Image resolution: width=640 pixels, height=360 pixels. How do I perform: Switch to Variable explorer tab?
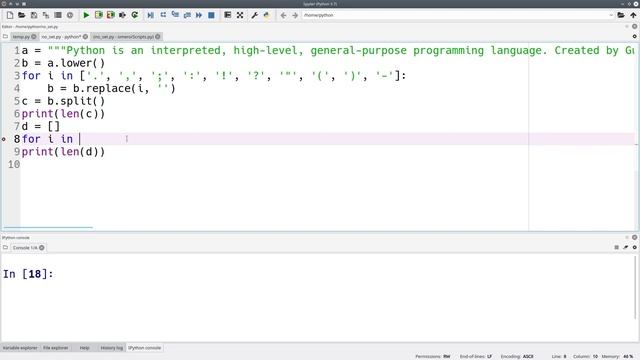(x=20, y=348)
